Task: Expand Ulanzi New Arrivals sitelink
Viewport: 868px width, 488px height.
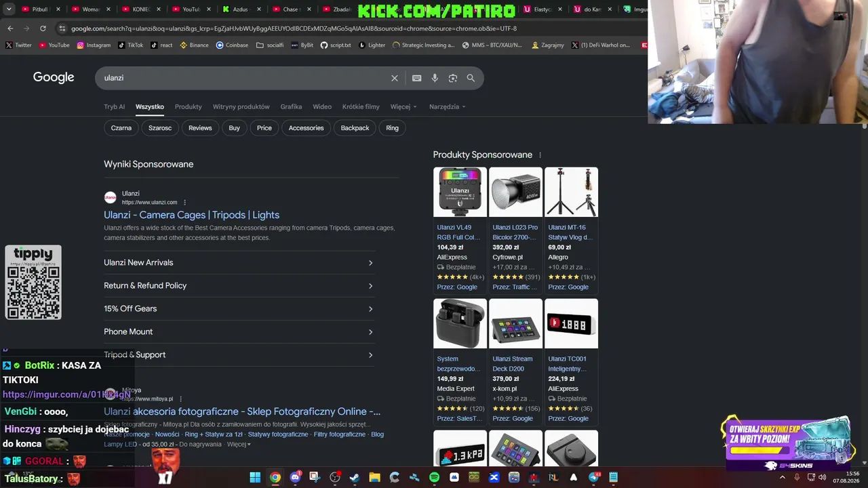Action: coord(239,263)
